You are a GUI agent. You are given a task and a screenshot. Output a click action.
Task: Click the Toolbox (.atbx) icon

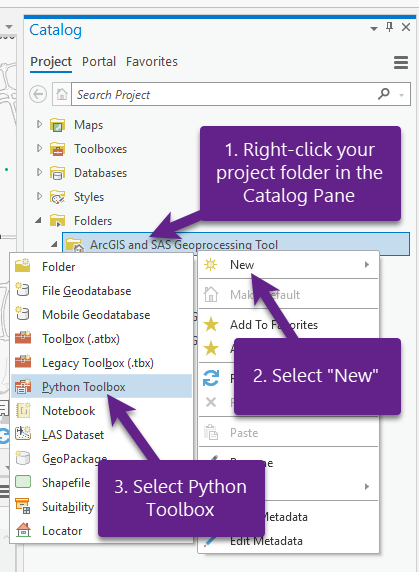23,338
